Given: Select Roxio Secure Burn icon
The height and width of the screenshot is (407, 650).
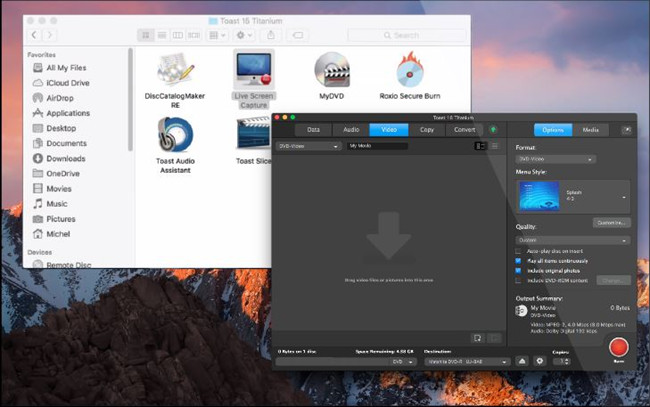Looking at the screenshot, I should coord(412,69).
